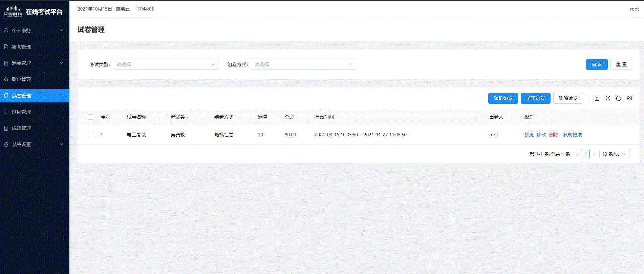This screenshot has width=644, height=274.
Task: Open the 10 条/页 page size selector
Action: pyautogui.click(x=614, y=154)
